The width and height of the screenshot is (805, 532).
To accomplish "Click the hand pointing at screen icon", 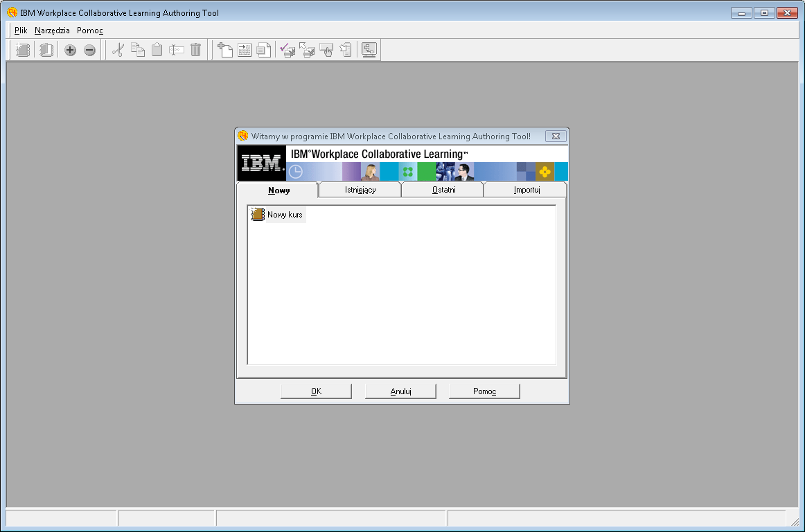I will [326, 50].
